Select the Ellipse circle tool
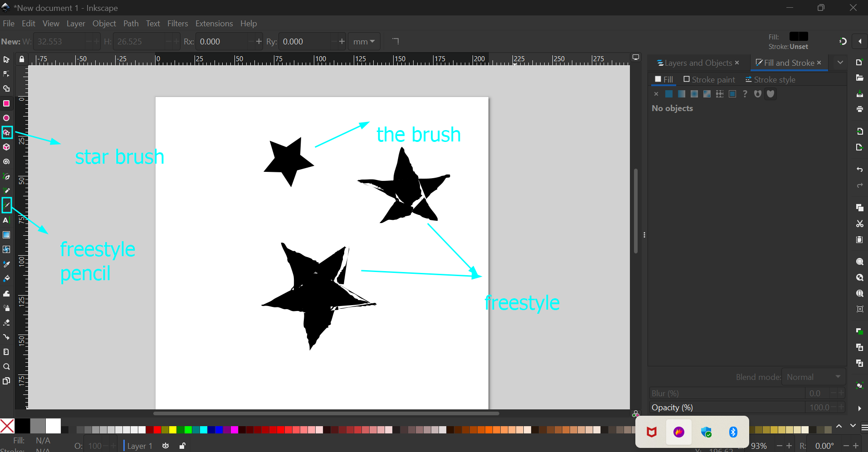 click(6, 118)
